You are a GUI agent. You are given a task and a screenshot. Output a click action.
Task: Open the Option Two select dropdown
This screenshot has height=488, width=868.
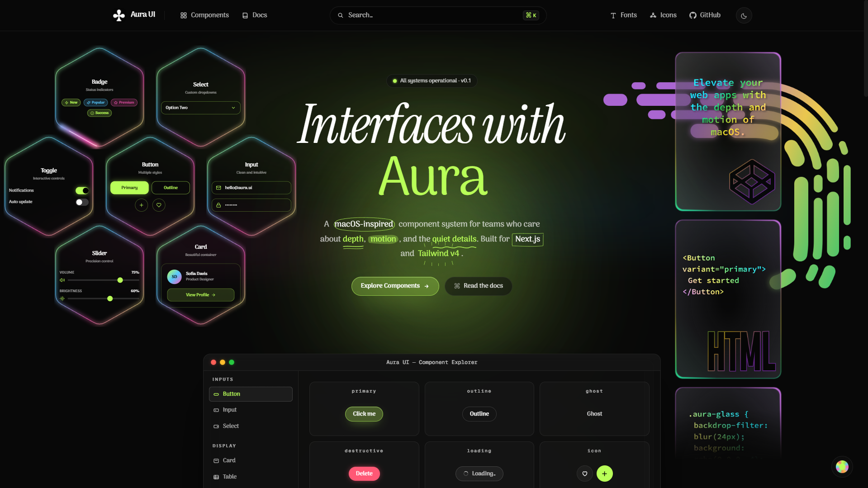[x=200, y=108]
